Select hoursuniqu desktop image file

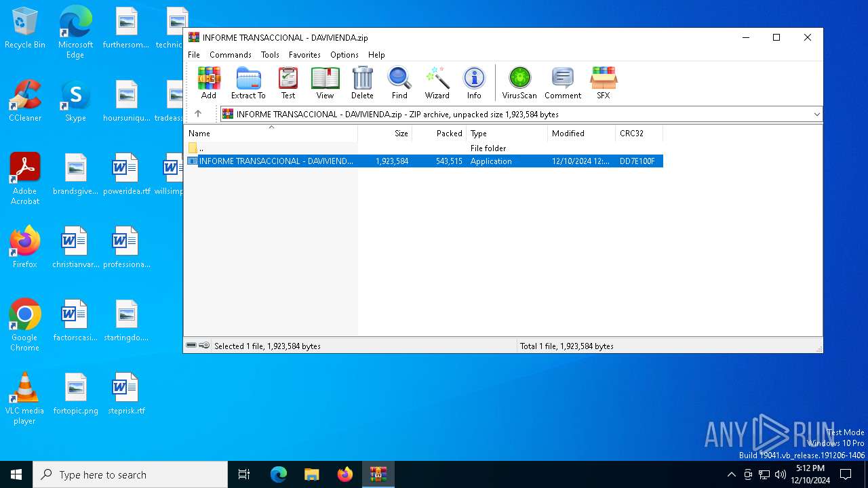coord(126,101)
